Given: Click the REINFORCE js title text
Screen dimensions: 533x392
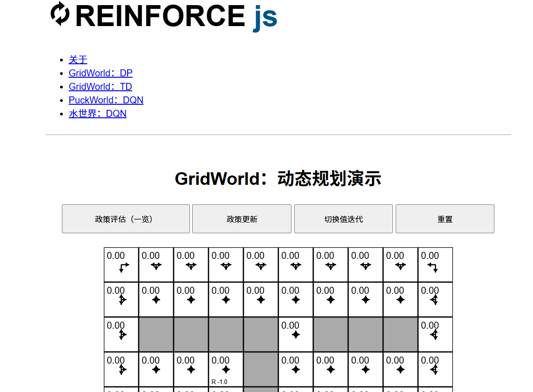Looking at the screenshot, I should [176, 16].
